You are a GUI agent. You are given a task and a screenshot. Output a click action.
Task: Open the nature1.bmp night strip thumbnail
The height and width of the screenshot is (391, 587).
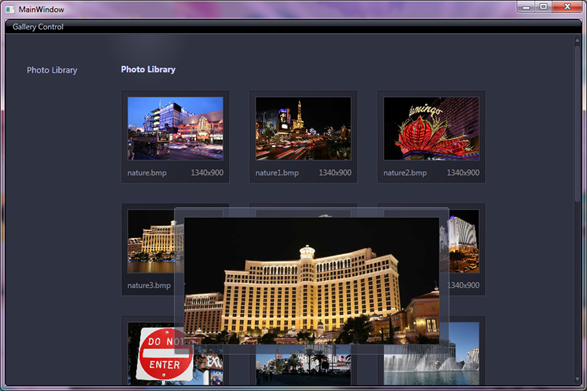click(303, 128)
